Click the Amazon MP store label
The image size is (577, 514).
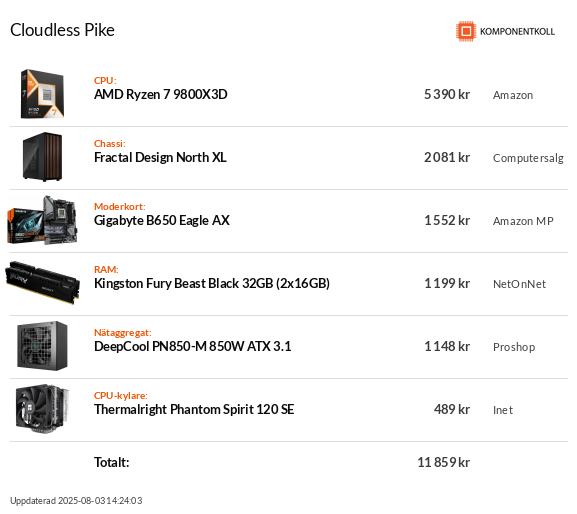pyautogui.click(x=523, y=221)
